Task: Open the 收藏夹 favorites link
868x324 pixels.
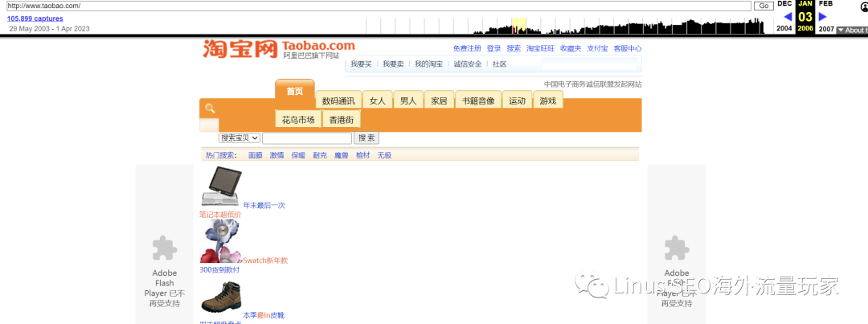Action: pyautogui.click(x=571, y=49)
